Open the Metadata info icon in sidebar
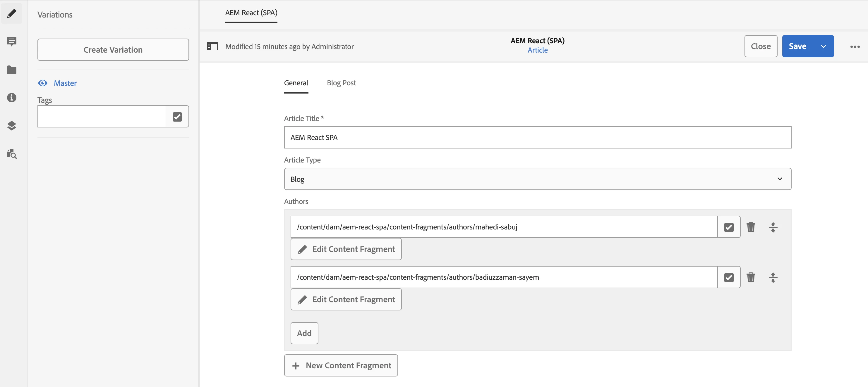The height and width of the screenshot is (387, 868). [11, 98]
